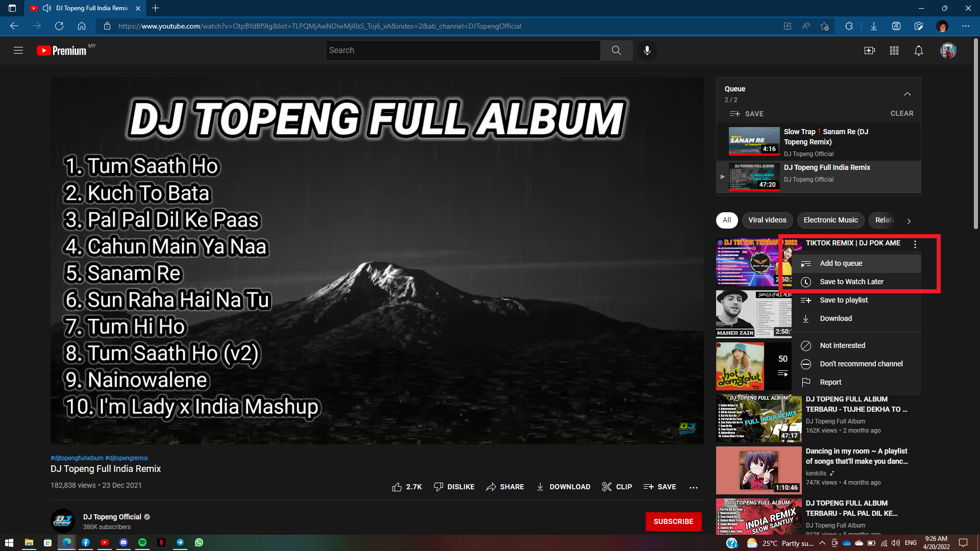The height and width of the screenshot is (551, 980).
Task: Open Spotify from the taskbar
Action: (142, 542)
